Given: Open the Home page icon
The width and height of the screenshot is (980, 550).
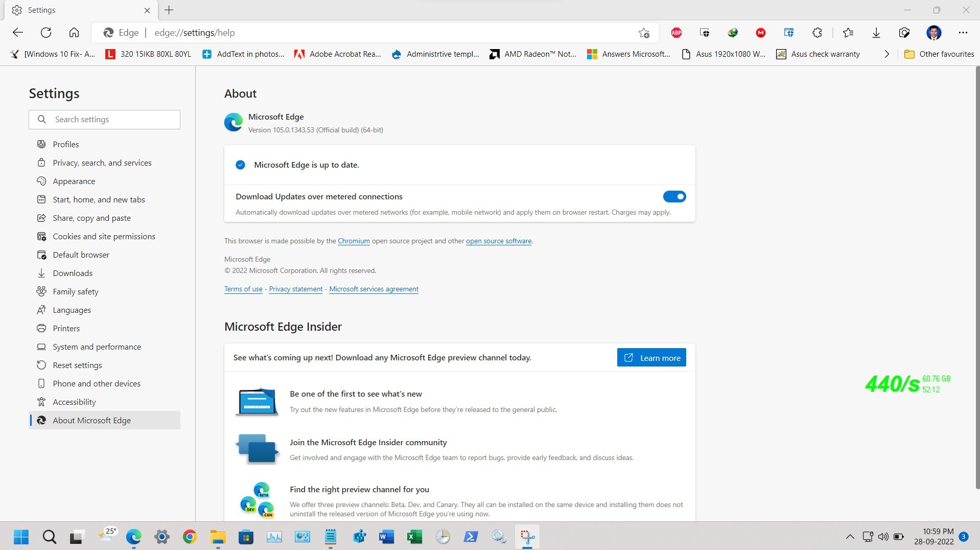Looking at the screenshot, I should [x=74, y=33].
